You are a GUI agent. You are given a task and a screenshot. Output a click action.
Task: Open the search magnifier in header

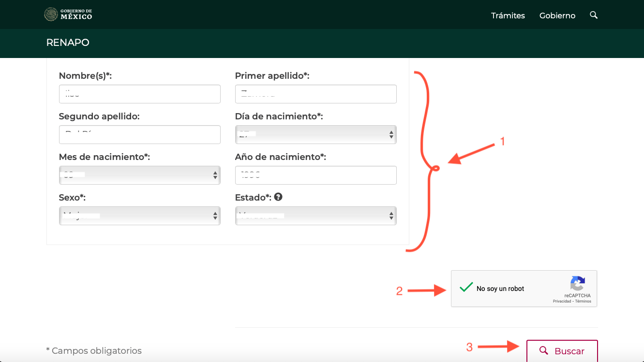(594, 15)
